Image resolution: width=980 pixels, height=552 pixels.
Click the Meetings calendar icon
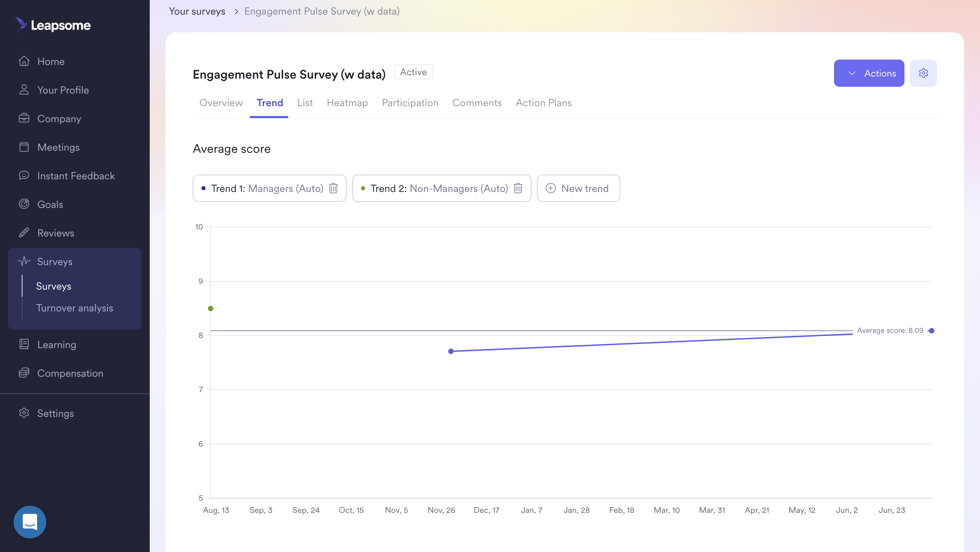point(24,147)
